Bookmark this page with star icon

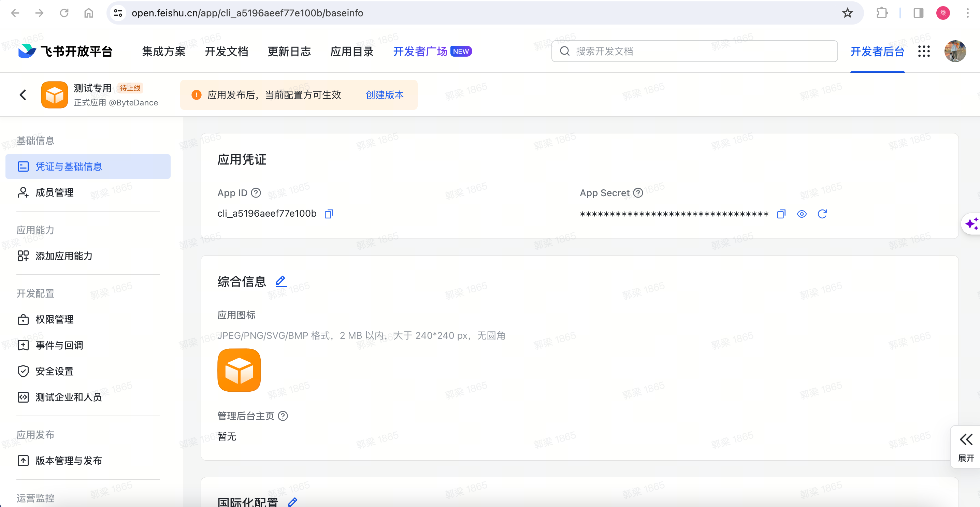pyautogui.click(x=847, y=13)
